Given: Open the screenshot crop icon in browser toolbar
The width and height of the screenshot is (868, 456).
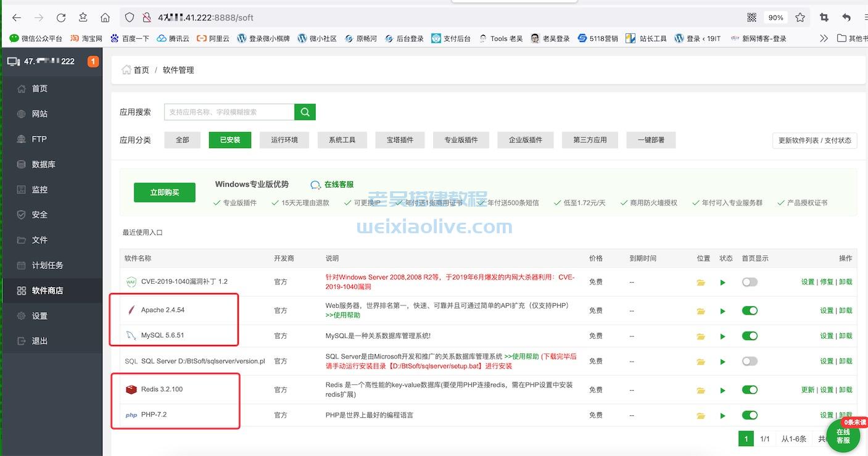Looking at the screenshot, I should click(x=824, y=18).
